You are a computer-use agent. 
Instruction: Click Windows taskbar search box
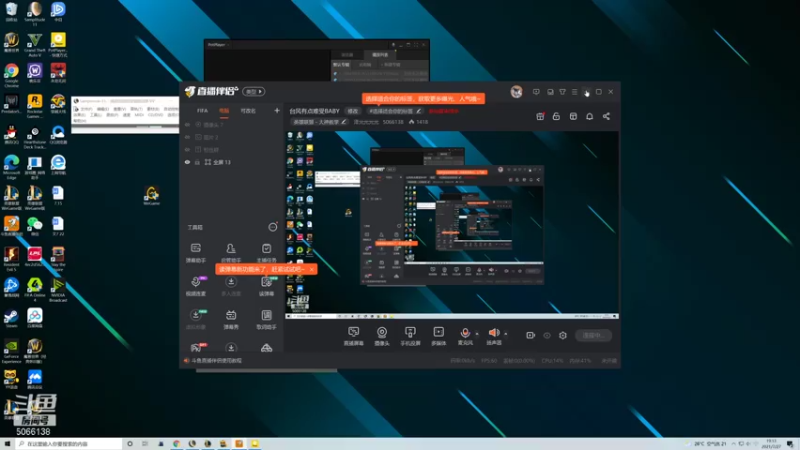68,444
